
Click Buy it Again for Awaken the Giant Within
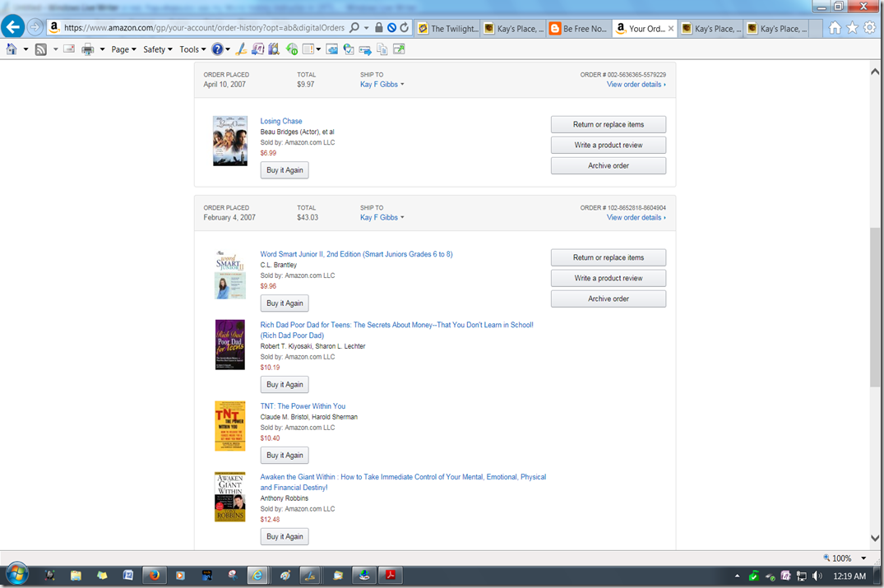point(285,537)
